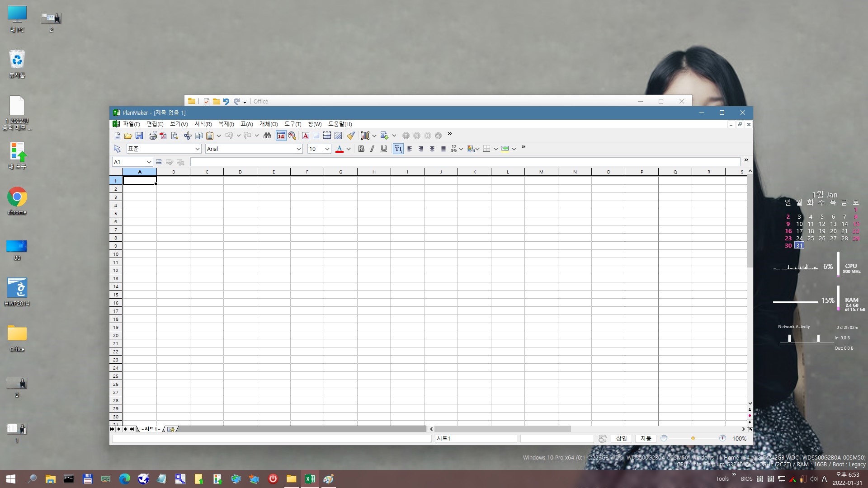Open the font color dropdown arrow

[349, 149]
